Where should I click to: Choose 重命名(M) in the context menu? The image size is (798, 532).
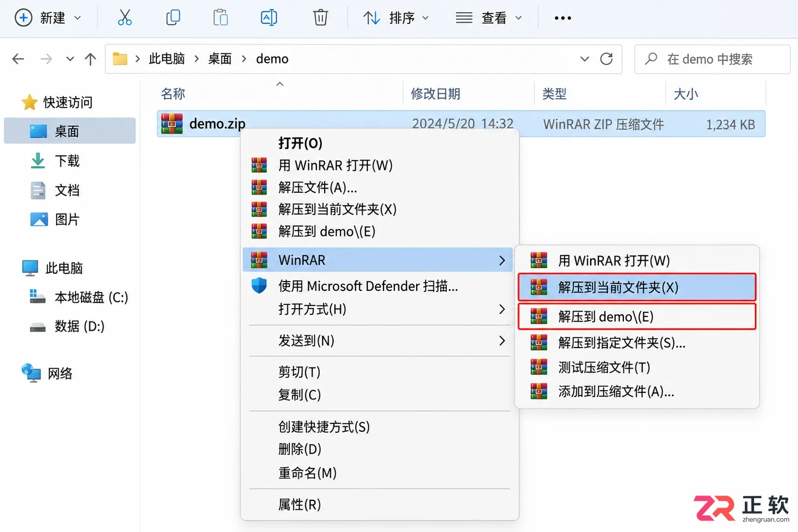click(x=307, y=473)
